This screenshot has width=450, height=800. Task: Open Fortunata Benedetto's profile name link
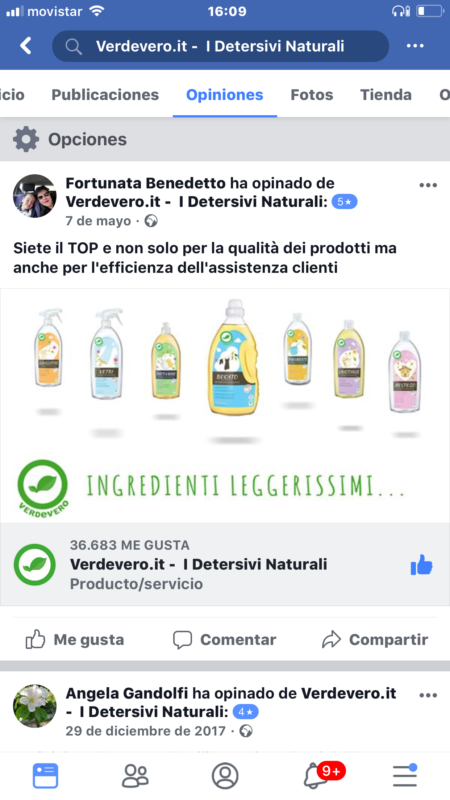[x=145, y=183]
